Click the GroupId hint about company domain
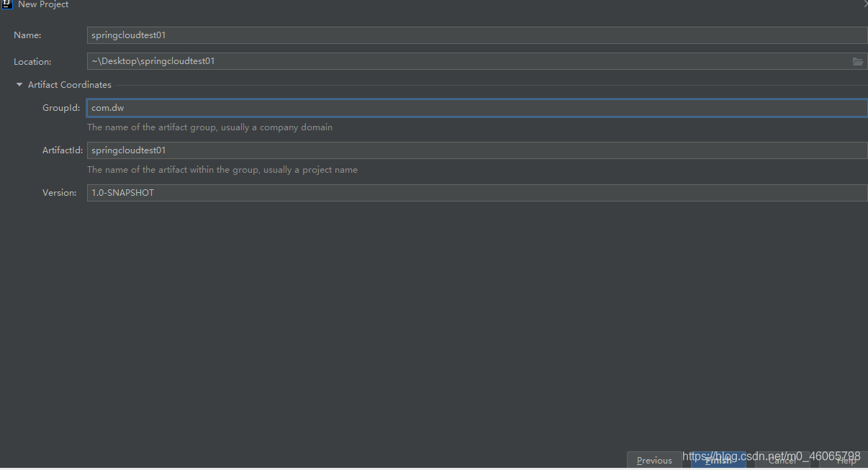Image resolution: width=868 pixels, height=470 pixels. point(209,127)
